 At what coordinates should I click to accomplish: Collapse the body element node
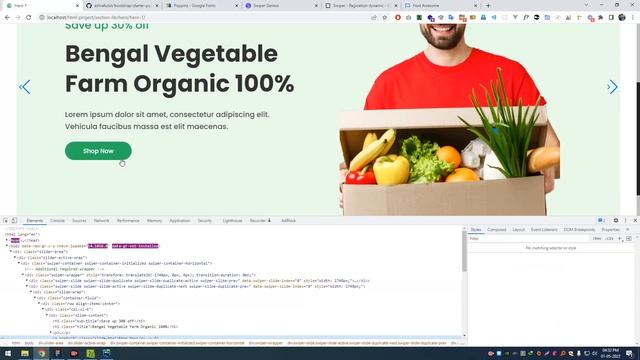(7, 246)
